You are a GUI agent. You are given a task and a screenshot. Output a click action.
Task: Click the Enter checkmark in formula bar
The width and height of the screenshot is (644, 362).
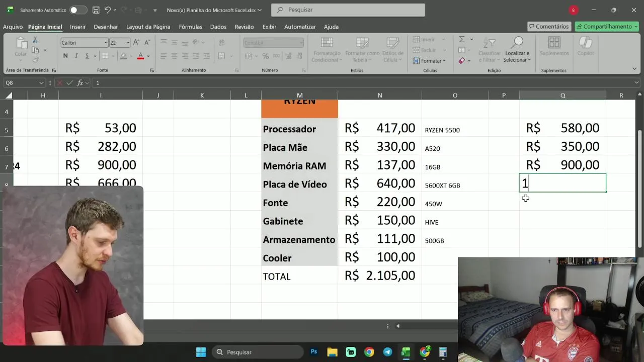(69, 83)
